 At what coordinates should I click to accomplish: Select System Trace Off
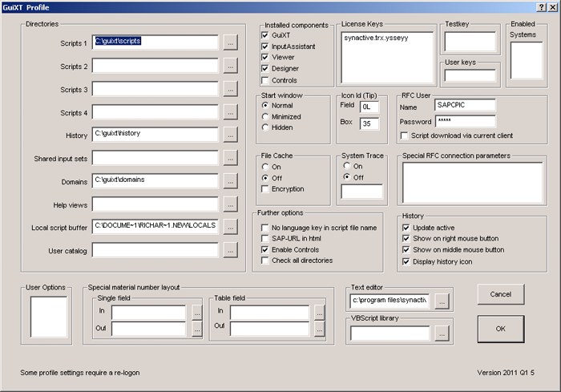click(x=347, y=177)
